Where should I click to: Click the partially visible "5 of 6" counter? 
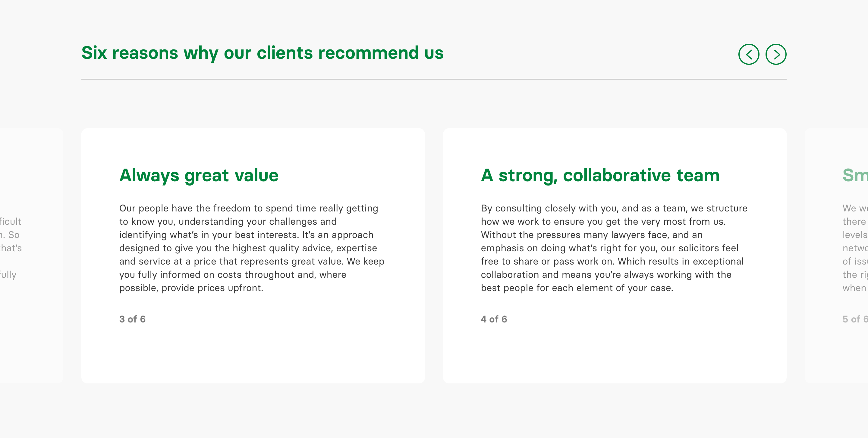[854, 319]
